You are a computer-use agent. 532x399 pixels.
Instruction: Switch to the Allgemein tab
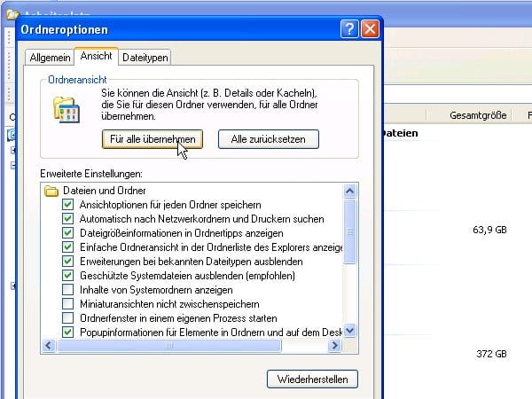50,57
